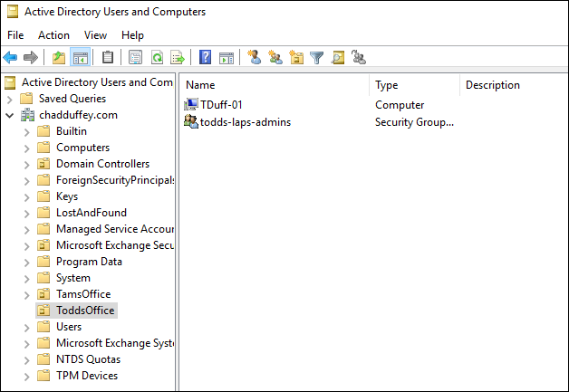569x392 pixels.
Task: Select the Managed Service Accounts tree item
Action: [115, 229]
